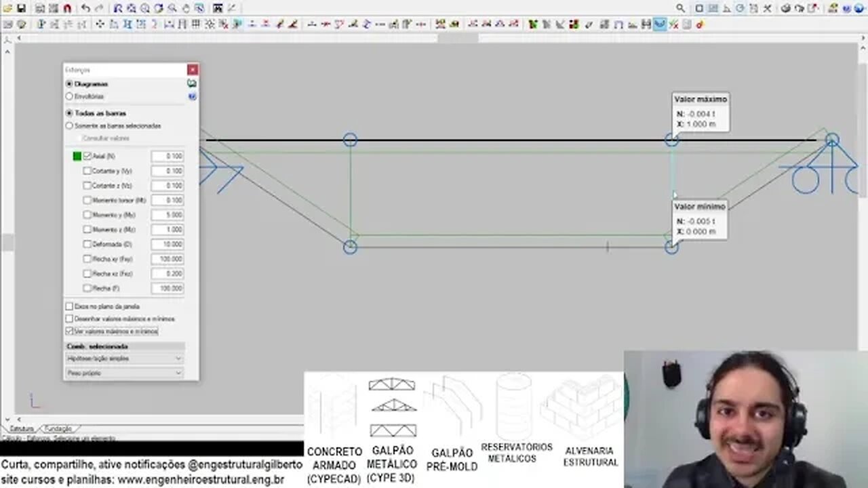The image size is (868, 488).
Task: Switch to the Fundação tab
Action: tap(58, 429)
